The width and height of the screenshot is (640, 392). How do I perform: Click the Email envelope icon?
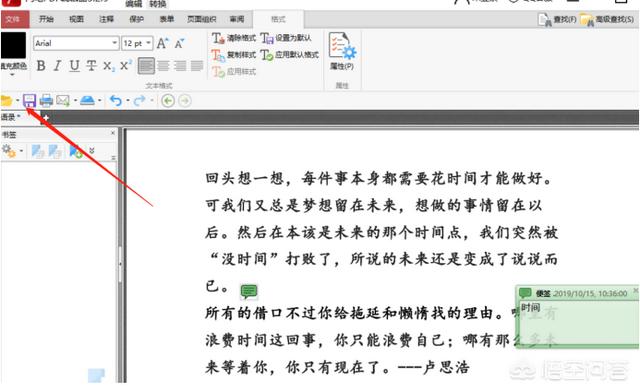(63, 100)
